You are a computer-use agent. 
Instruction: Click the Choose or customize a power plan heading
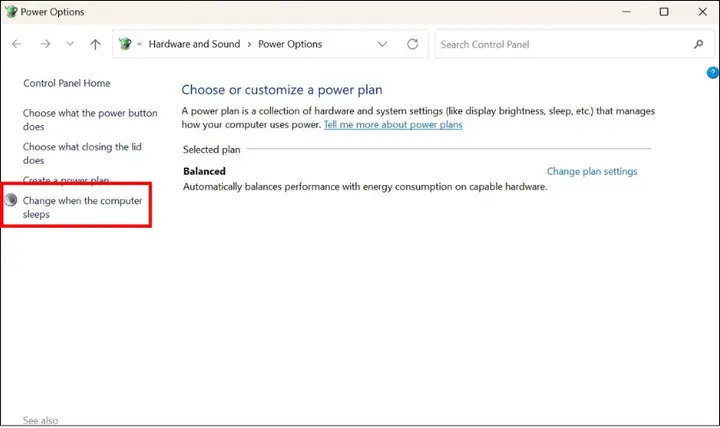(x=282, y=90)
